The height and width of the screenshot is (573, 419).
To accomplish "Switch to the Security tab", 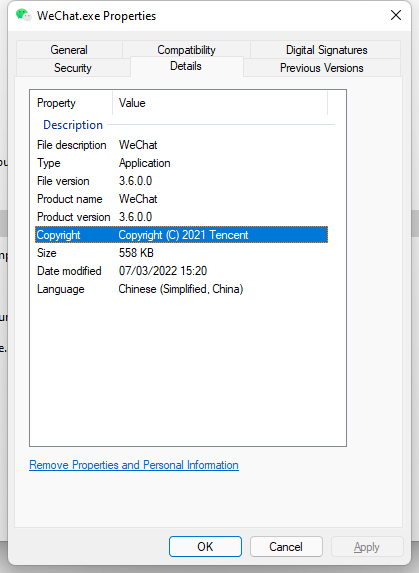I will coord(73,68).
